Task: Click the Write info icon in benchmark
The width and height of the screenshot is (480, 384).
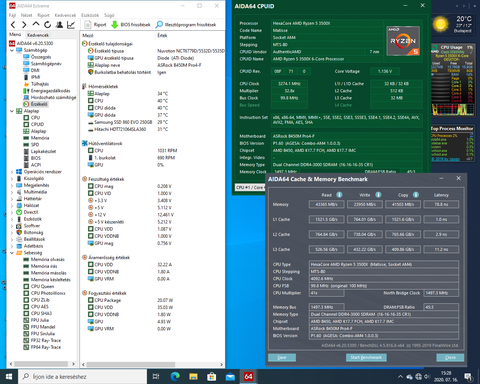Action: pyautogui.click(x=378, y=195)
